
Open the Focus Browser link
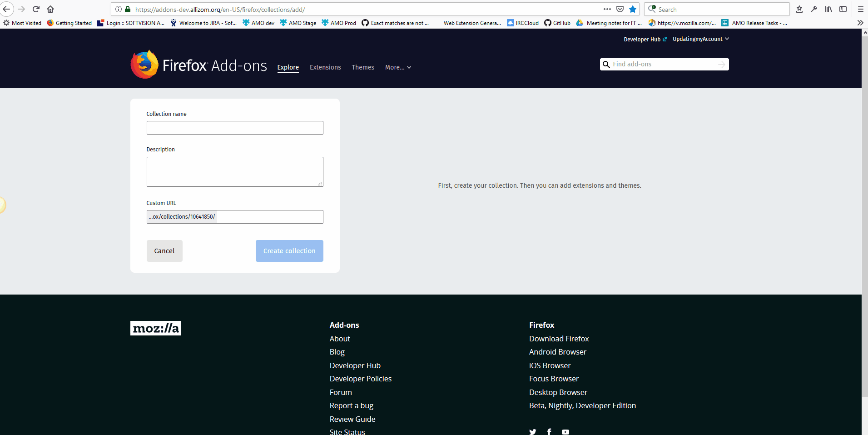(x=554, y=379)
